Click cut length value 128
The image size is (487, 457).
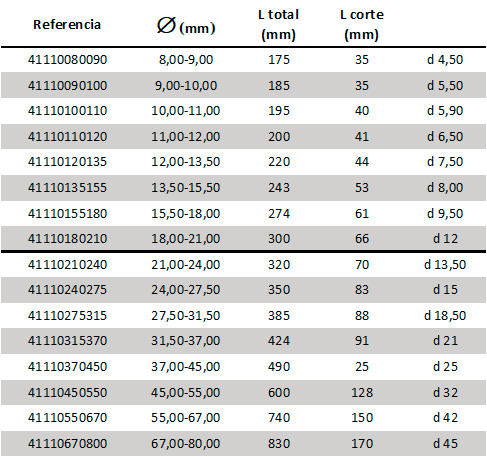362,393
